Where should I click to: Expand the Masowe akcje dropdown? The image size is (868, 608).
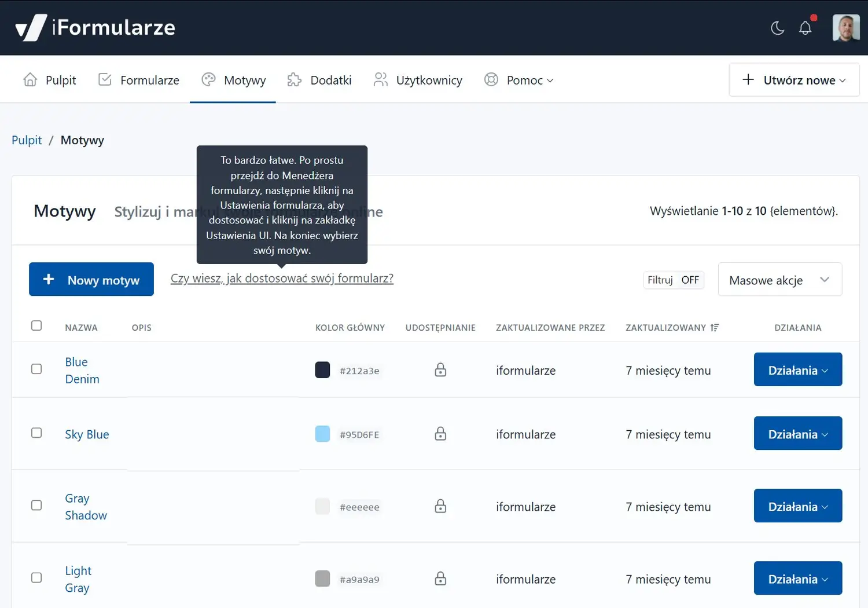(x=779, y=280)
